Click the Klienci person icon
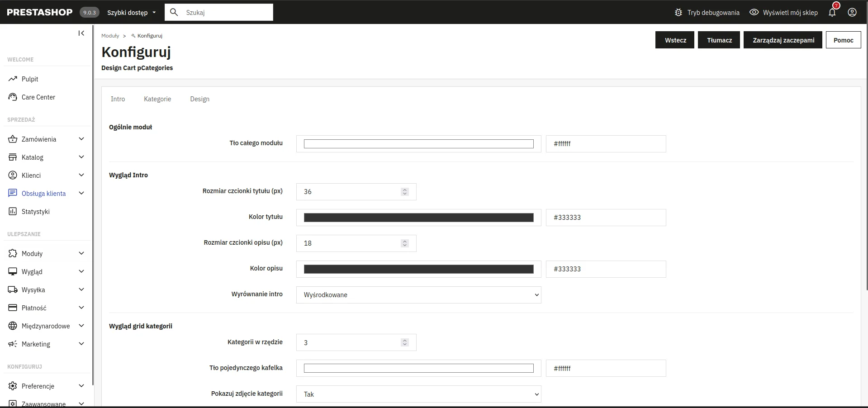The image size is (868, 408). (13, 175)
